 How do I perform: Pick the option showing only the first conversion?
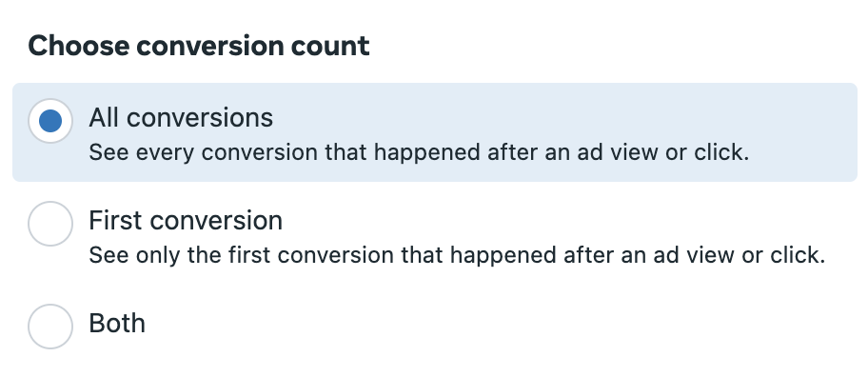tap(50, 224)
